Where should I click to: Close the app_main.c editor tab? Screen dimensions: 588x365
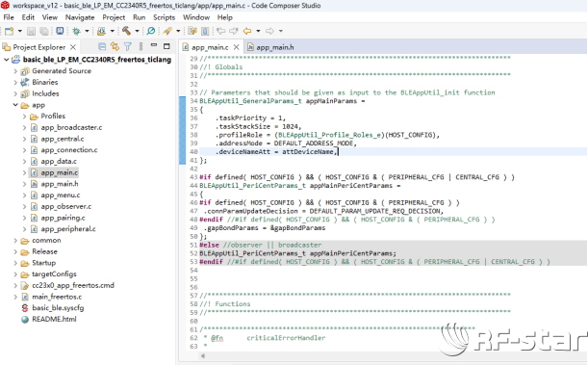(236, 47)
